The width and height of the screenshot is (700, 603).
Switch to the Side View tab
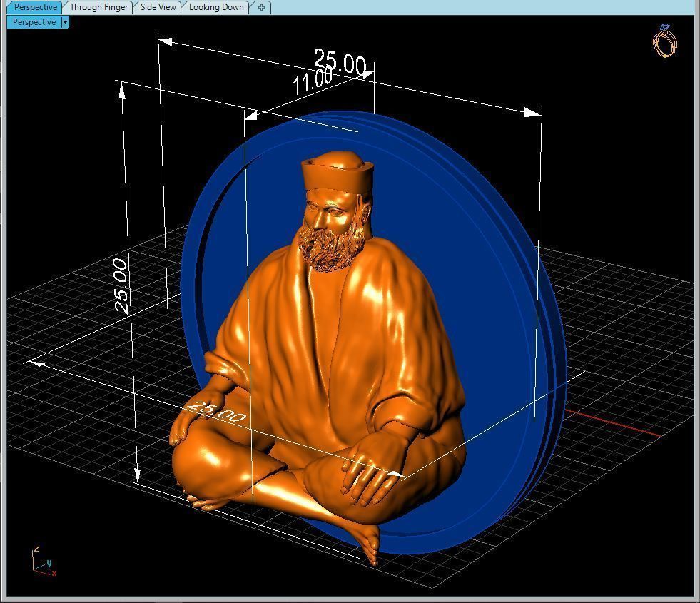coord(158,7)
